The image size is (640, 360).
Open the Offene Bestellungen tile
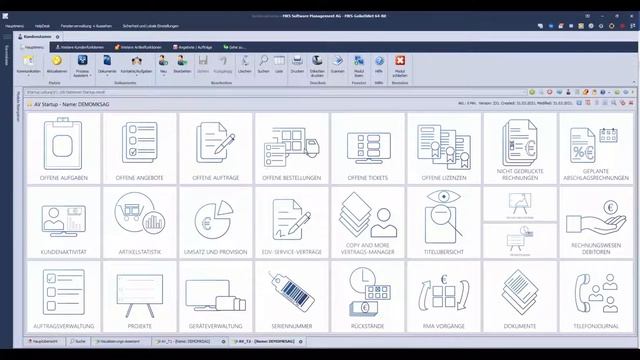click(291, 149)
